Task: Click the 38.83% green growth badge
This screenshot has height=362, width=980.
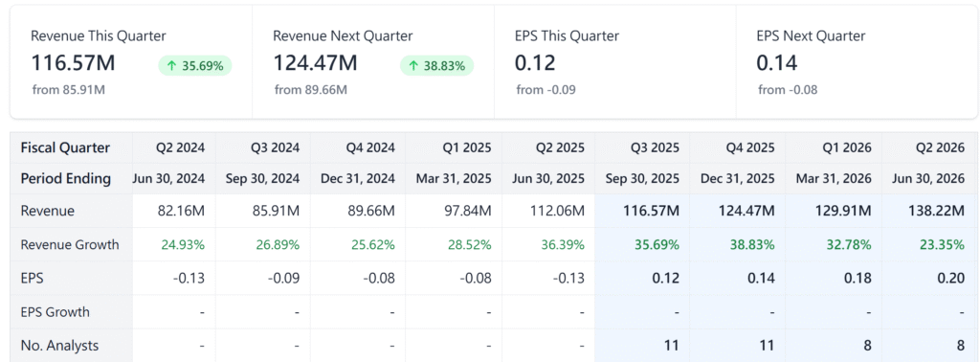Action: [x=436, y=66]
